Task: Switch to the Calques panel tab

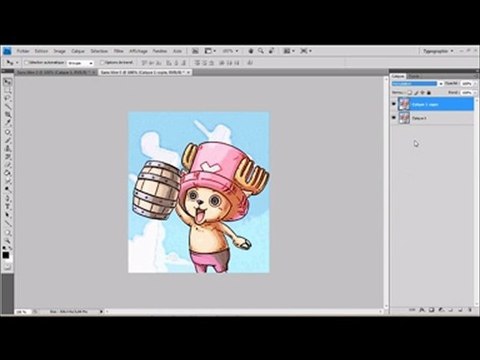Action: click(398, 76)
